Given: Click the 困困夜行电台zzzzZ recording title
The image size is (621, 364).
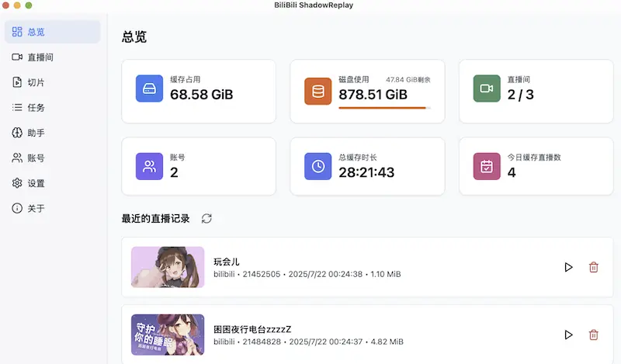Looking at the screenshot, I should 252,329.
